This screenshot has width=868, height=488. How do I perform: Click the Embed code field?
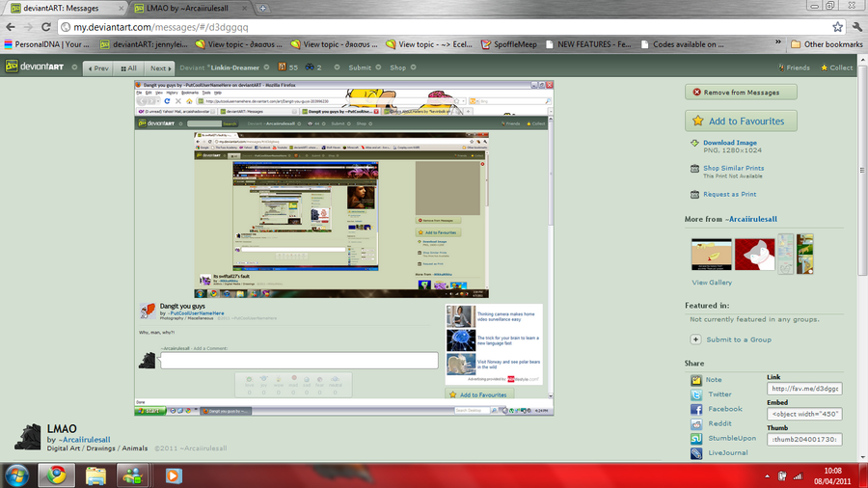(x=804, y=414)
